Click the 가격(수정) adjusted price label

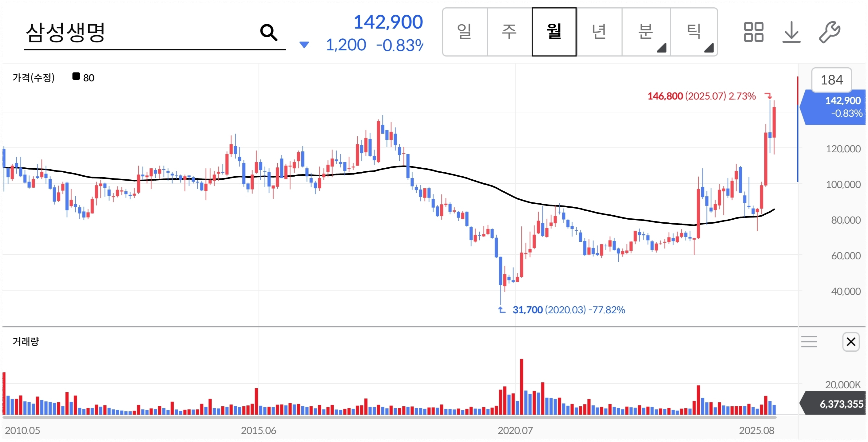[x=33, y=78]
